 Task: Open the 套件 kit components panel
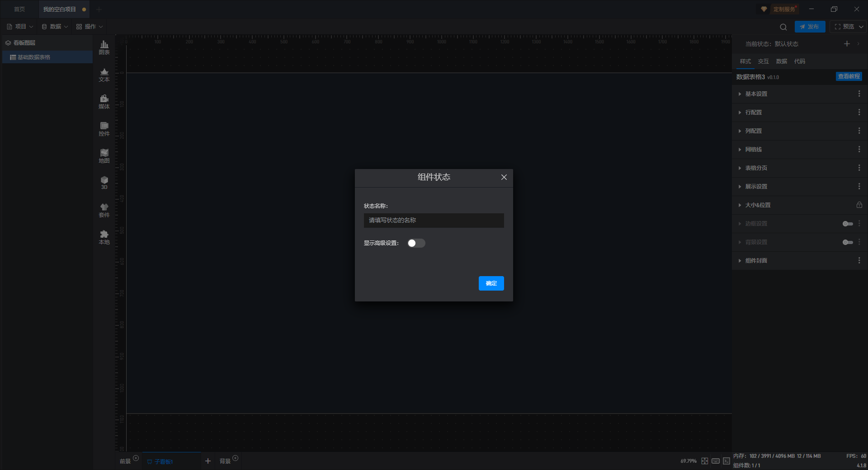(104, 210)
